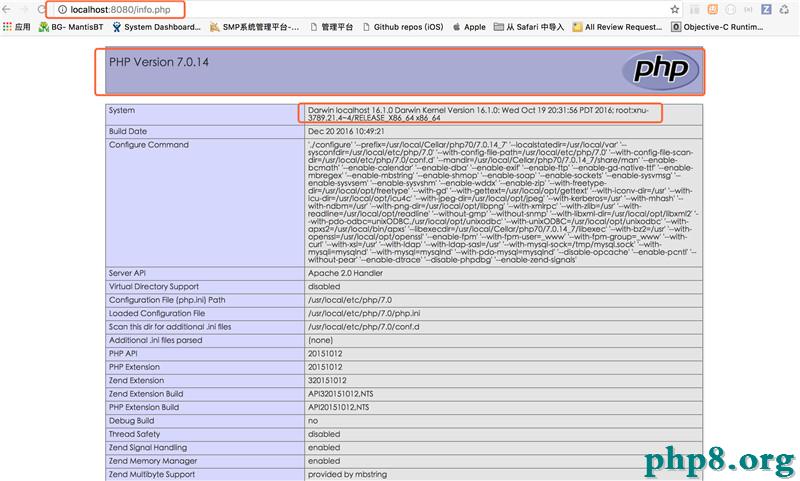The width and height of the screenshot is (800, 481).
Task: Click the API20151012,NTS value
Action: point(338,407)
